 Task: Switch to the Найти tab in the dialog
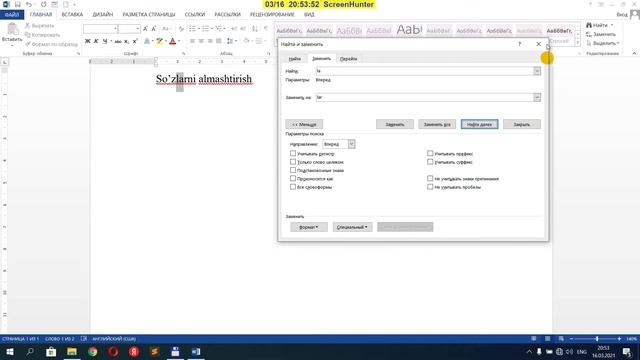pyautogui.click(x=295, y=59)
